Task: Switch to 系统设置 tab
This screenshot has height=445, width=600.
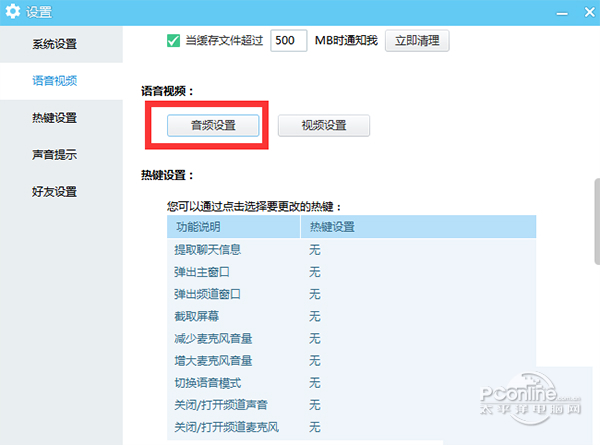Action: pos(61,44)
